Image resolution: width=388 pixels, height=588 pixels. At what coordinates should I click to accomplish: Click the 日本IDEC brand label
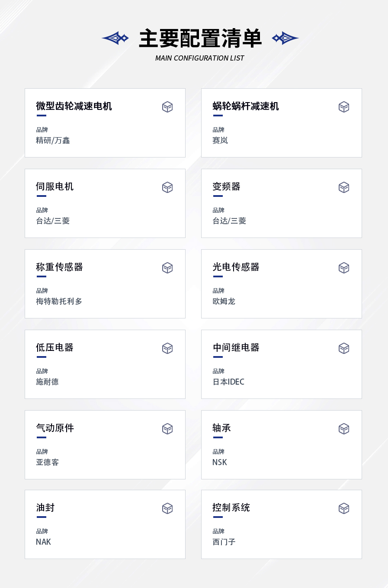point(228,382)
